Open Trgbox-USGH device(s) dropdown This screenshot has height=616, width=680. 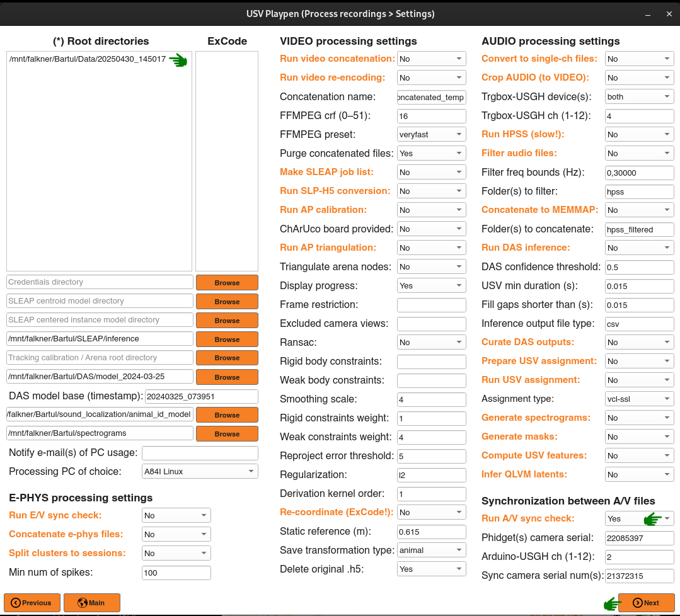(x=639, y=96)
